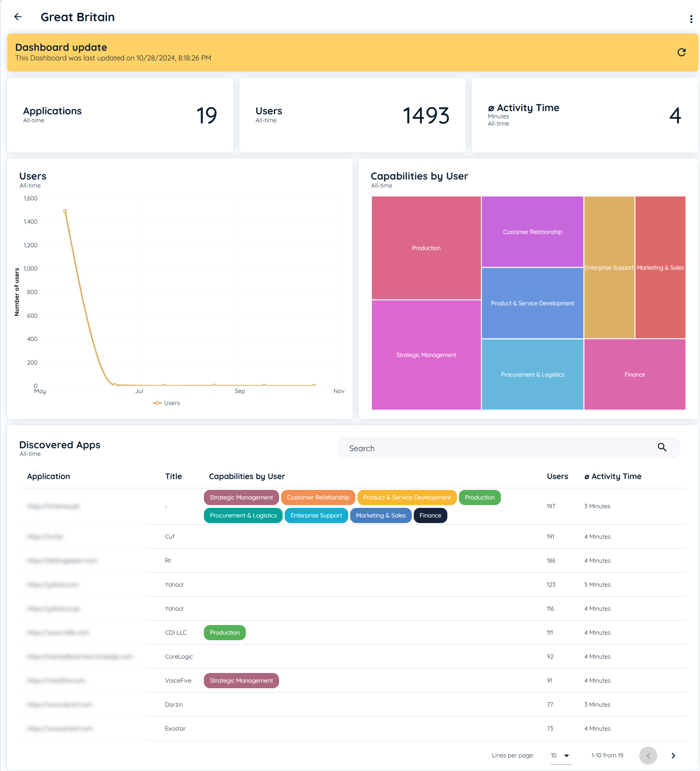The image size is (700, 771).
Task: Sort by the Capabilities by User header
Action: pos(247,476)
